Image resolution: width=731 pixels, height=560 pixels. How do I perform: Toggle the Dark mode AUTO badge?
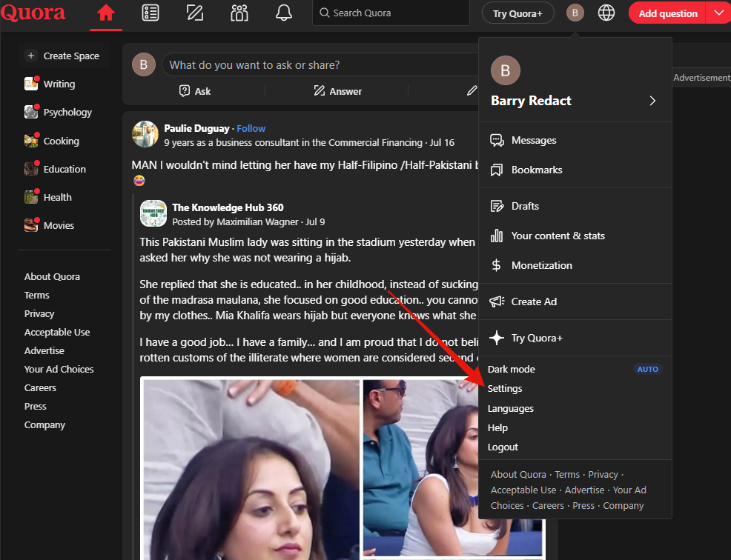[647, 369]
